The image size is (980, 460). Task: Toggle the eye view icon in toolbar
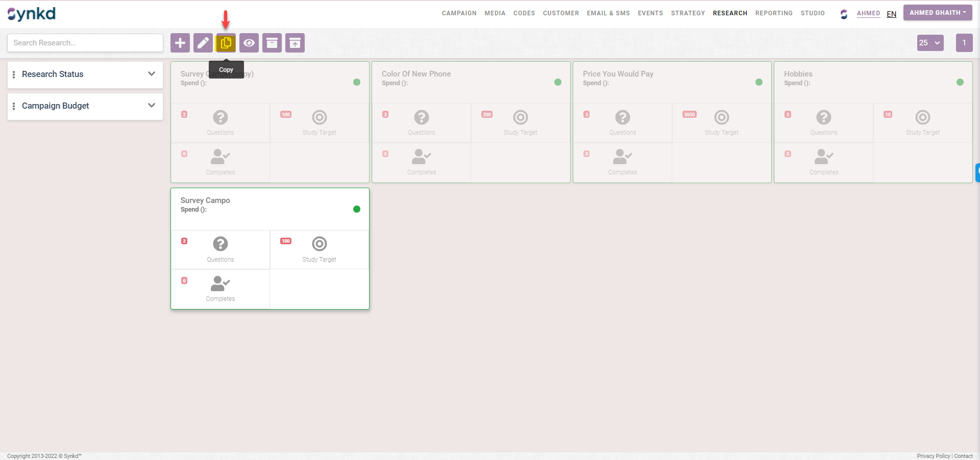[x=249, y=43]
